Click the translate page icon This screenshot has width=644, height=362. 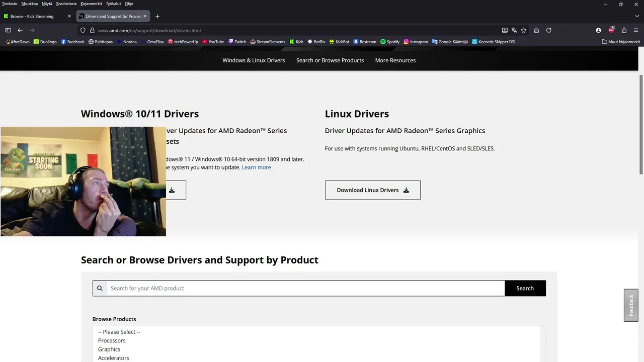[514, 30]
